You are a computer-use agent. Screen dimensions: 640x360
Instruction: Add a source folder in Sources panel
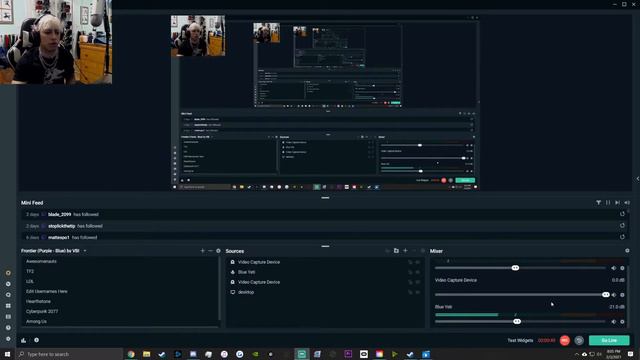click(396, 251)
